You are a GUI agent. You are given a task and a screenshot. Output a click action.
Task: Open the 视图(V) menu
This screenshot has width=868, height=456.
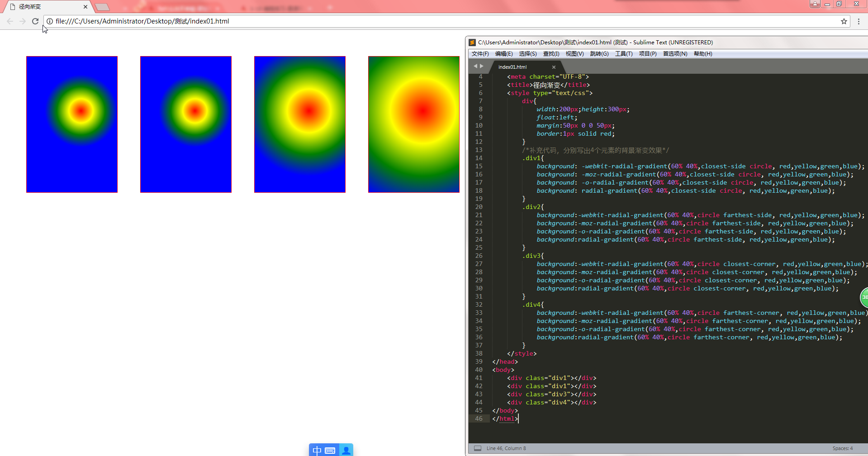pyautogui.click(x=574, y=54)
